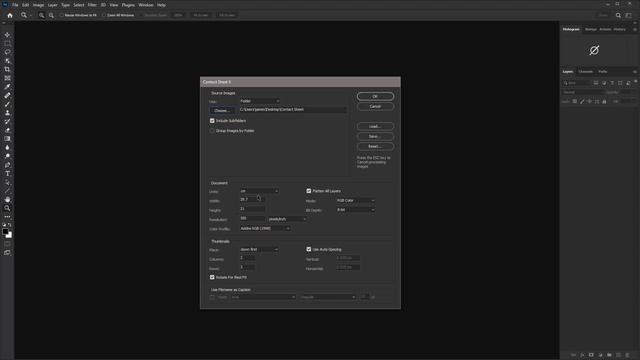Open the search icon at top right
Image resolution: width=640 pixels, height=360 pixels.
(618, 15)
